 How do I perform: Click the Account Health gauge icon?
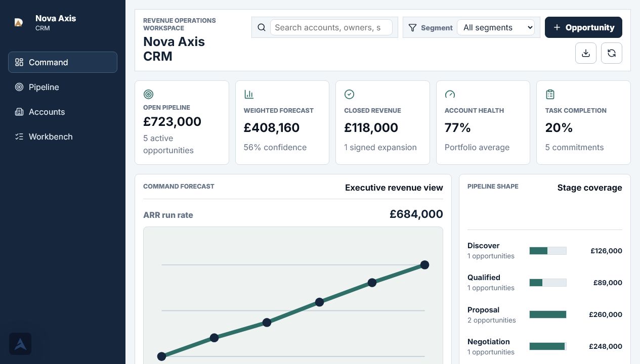(x=450, y=94)
